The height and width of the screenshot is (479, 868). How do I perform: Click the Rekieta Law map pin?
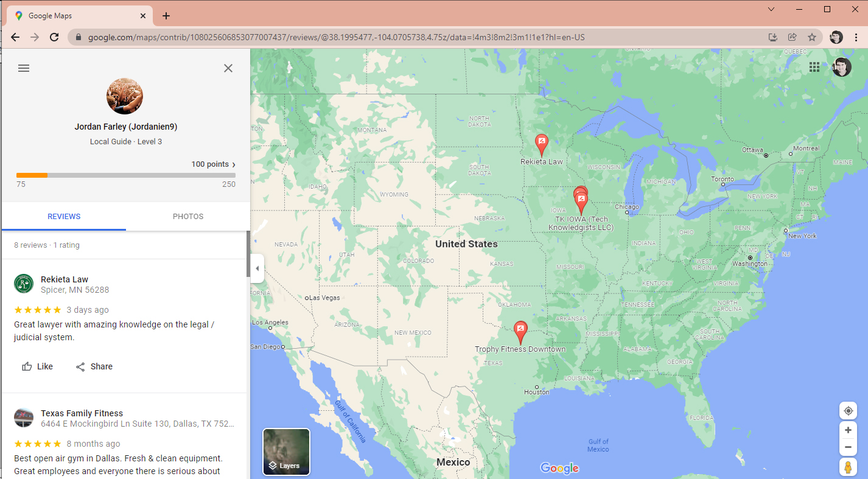pyautogui.click(x=542, y=145)
